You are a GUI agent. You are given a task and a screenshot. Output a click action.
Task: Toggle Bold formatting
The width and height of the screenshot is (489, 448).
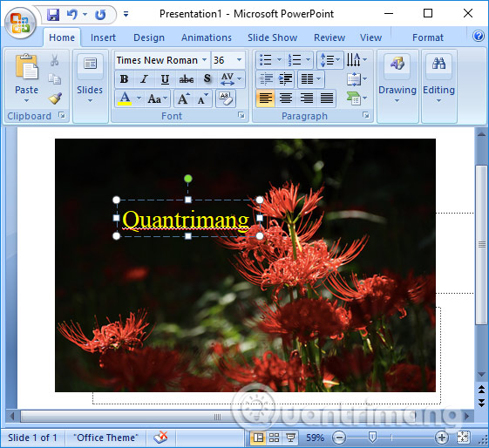[x=124, y=79]
